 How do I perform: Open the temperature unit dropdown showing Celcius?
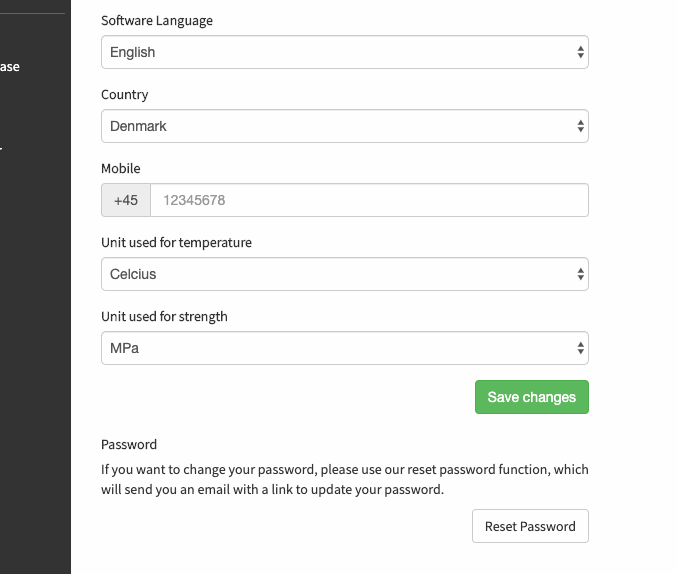click(x=345, y=274)
